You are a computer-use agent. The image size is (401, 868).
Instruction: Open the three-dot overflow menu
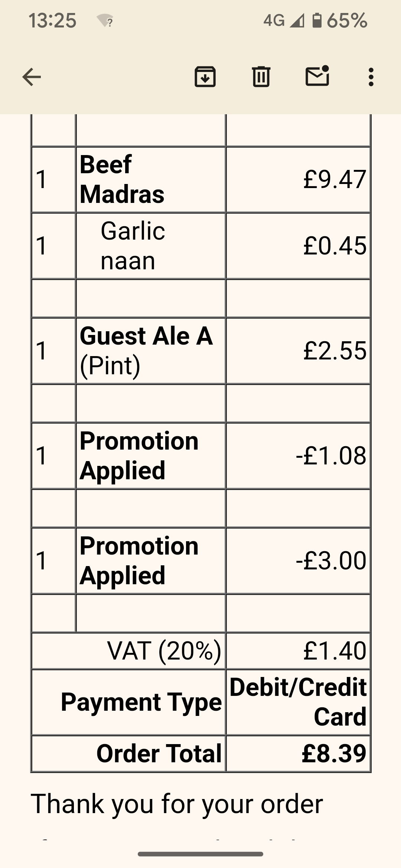pos(371,77)
